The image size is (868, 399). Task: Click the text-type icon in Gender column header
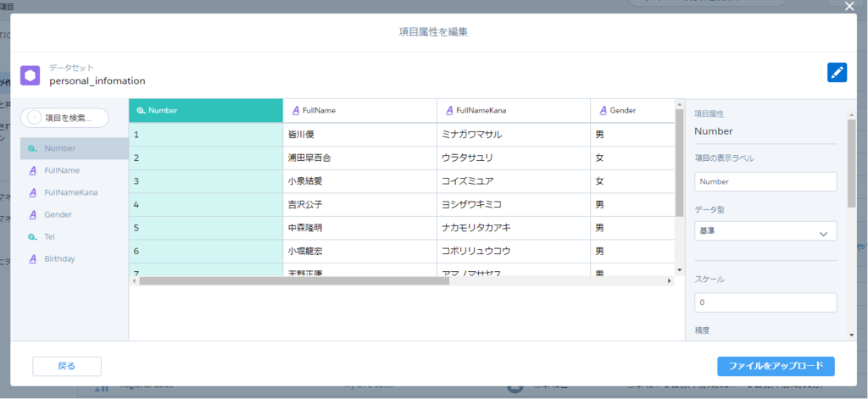coord(603,110)
